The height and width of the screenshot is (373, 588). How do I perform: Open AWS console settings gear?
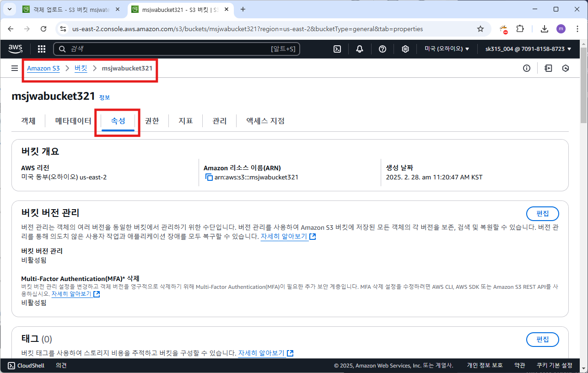[405, 49]
